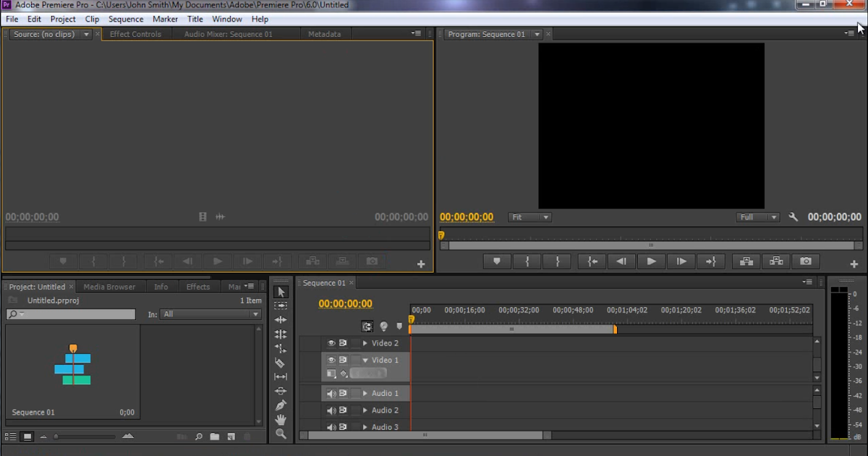Add a marker in the Sequence 01 timeline
This screenshot has width=868, height=456.
coord(399,326)
